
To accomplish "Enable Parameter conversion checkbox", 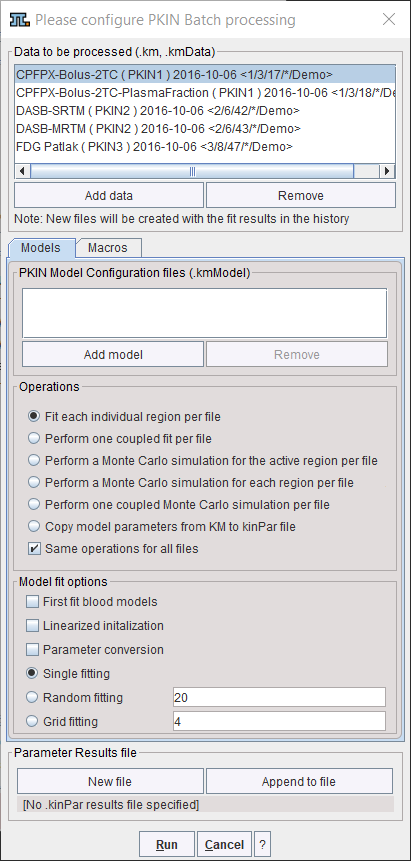I will tap(33, 650).
